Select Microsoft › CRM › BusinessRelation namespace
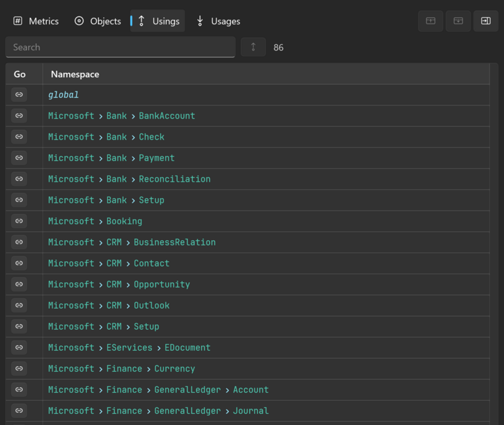This screenshot has height=425, width=504. (x=132, y=242)
